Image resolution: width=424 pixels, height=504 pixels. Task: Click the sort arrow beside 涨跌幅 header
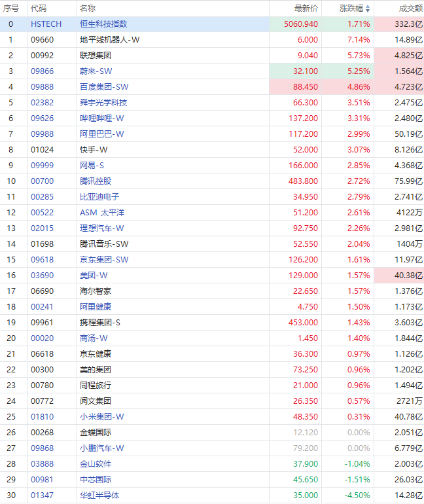[x=368, y=9]
